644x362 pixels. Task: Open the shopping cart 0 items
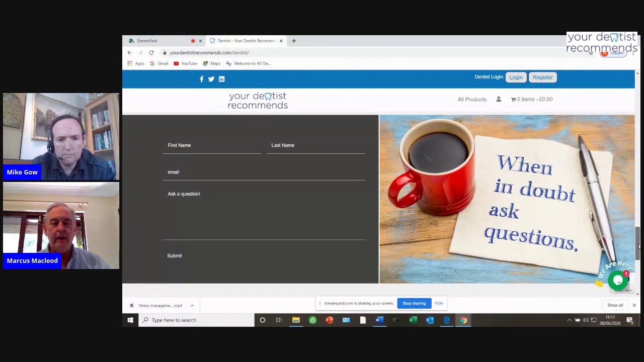coord(531,99)
